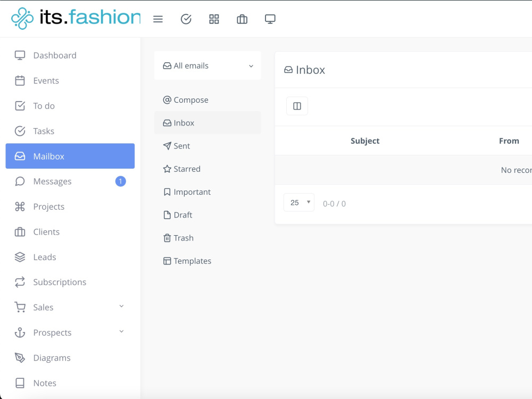
Task: Click the Leads layers icon in sidebar
Action: point(20,257)
